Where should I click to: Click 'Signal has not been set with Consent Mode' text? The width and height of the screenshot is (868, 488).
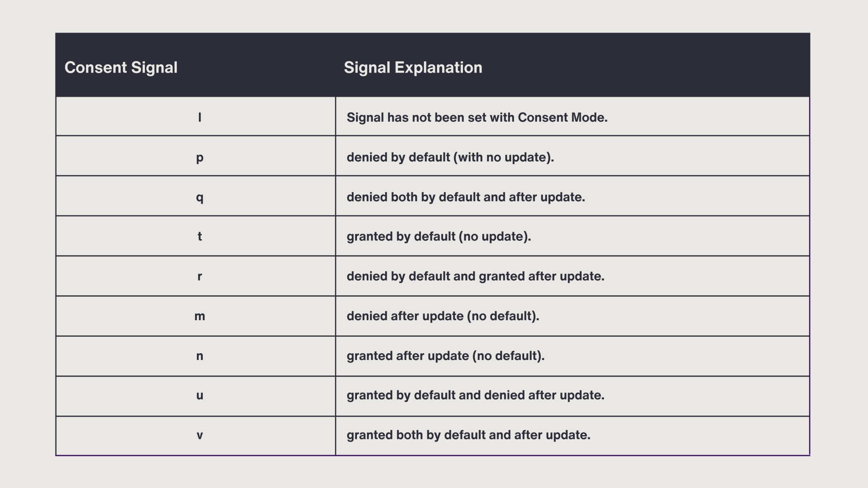477,117
